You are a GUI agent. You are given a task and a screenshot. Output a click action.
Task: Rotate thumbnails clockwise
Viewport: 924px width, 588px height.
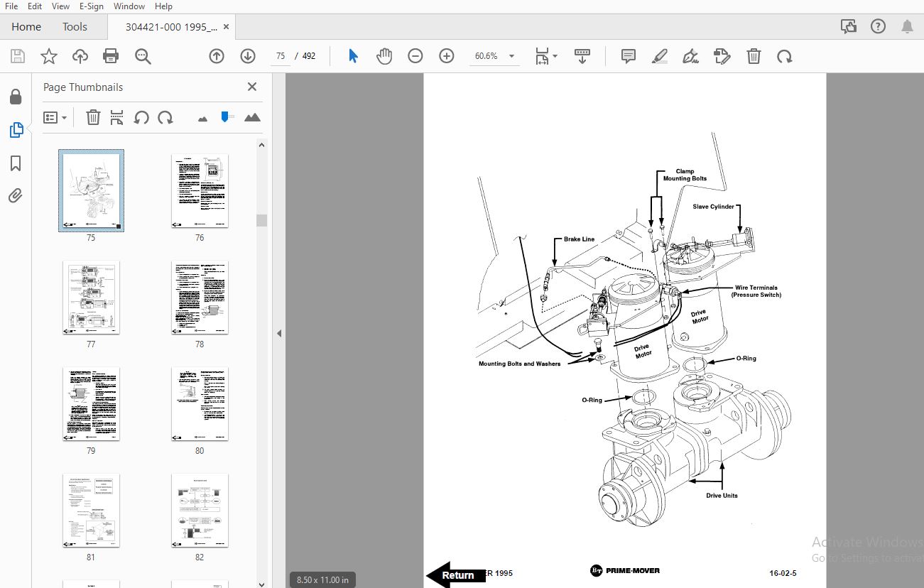point(165,117)
